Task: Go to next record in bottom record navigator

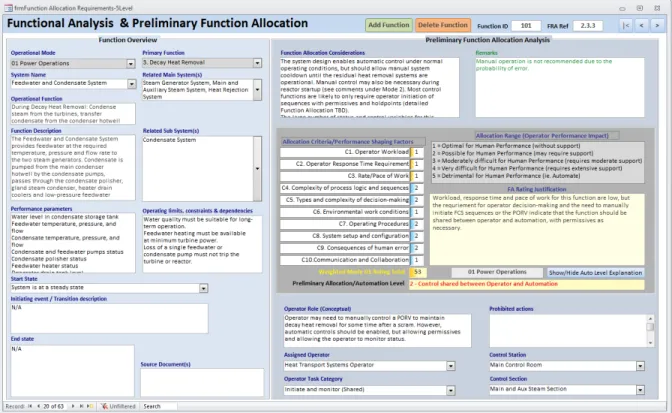Action: [73, 406]
